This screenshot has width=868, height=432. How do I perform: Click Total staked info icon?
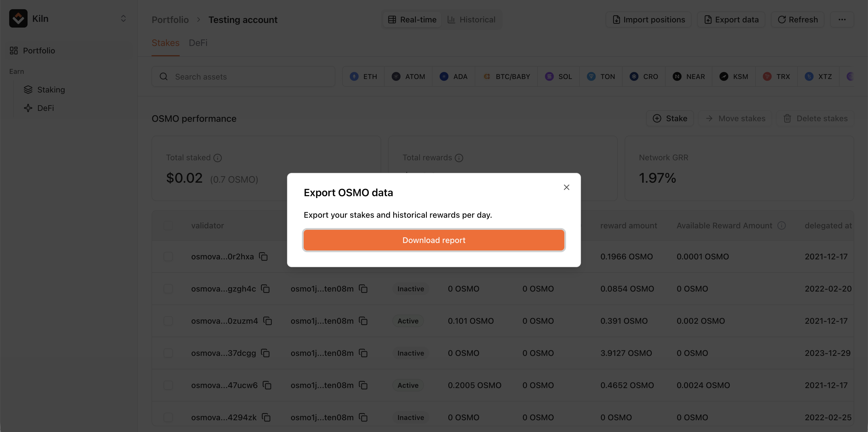(x=218, y=158)
